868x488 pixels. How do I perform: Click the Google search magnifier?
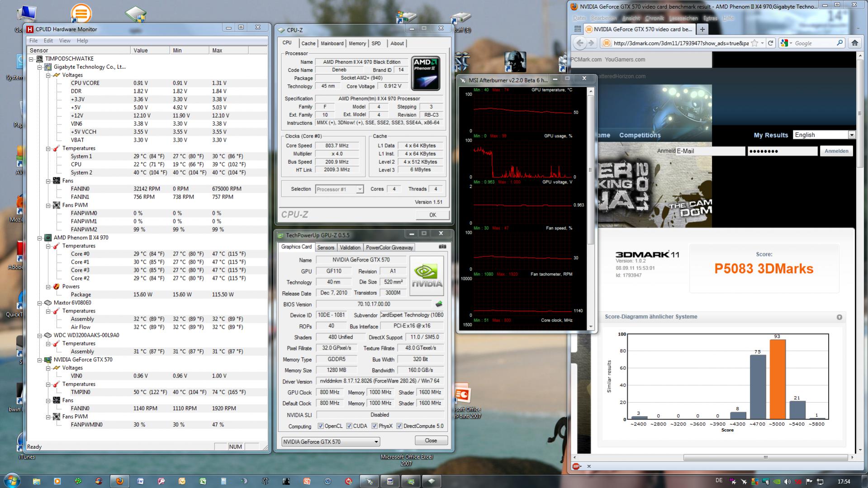point(840,43)
